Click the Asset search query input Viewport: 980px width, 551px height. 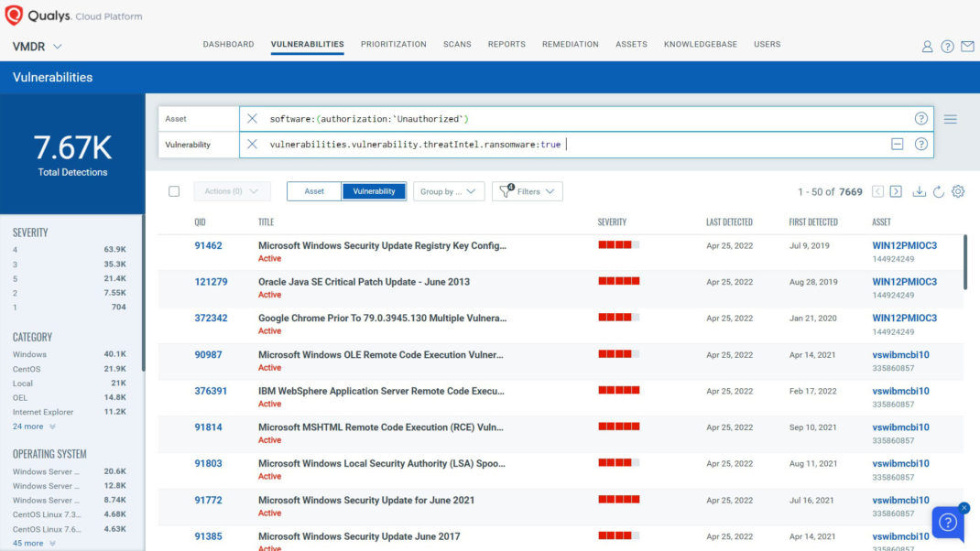pyautogui.click(x=587, y=119)
